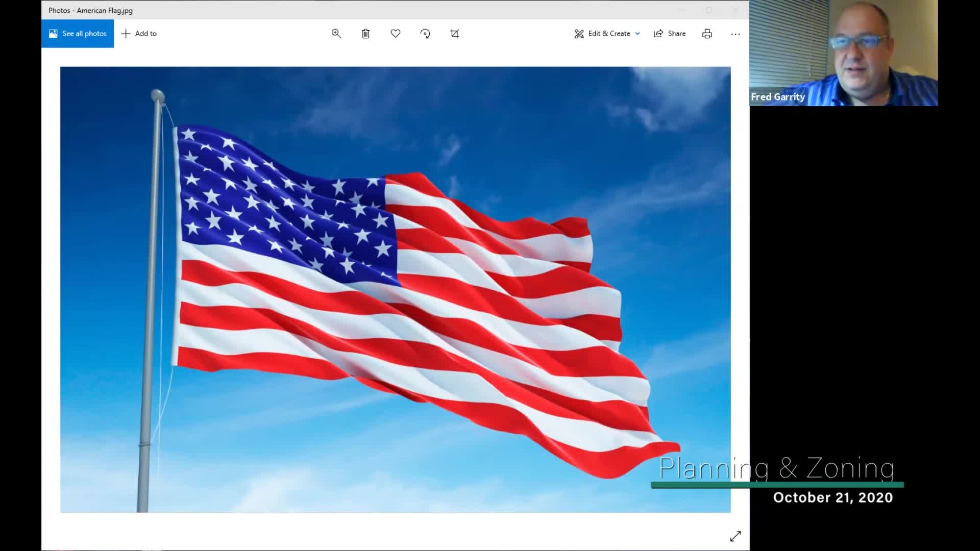Toggle the heart favorite icon
The image size is (980, 551).
coord(396,34)
